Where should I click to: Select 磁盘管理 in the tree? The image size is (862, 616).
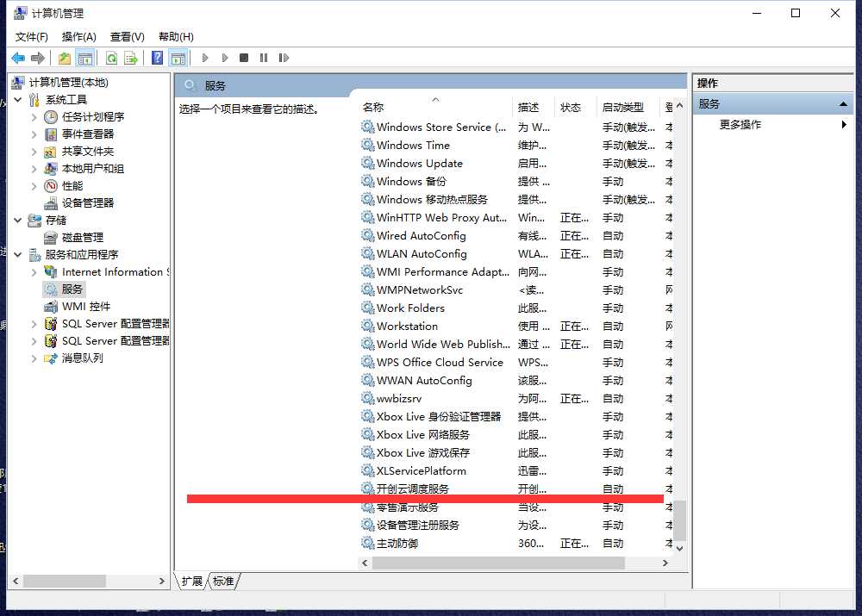pos(83,238)
